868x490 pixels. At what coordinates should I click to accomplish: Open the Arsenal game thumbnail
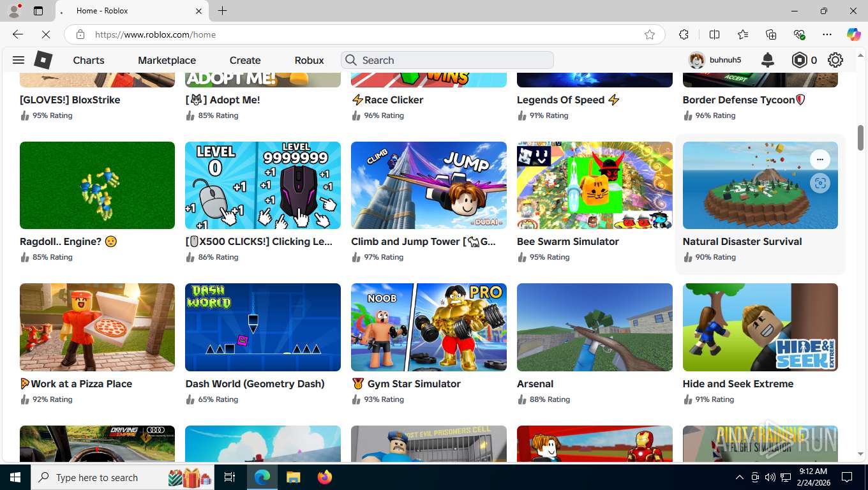coord(595,327)
